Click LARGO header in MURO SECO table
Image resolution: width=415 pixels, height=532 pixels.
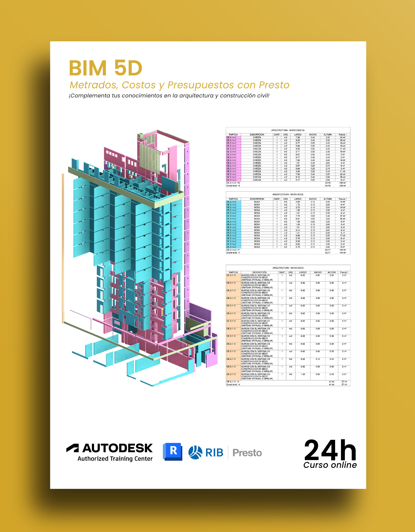pos(303,272)
